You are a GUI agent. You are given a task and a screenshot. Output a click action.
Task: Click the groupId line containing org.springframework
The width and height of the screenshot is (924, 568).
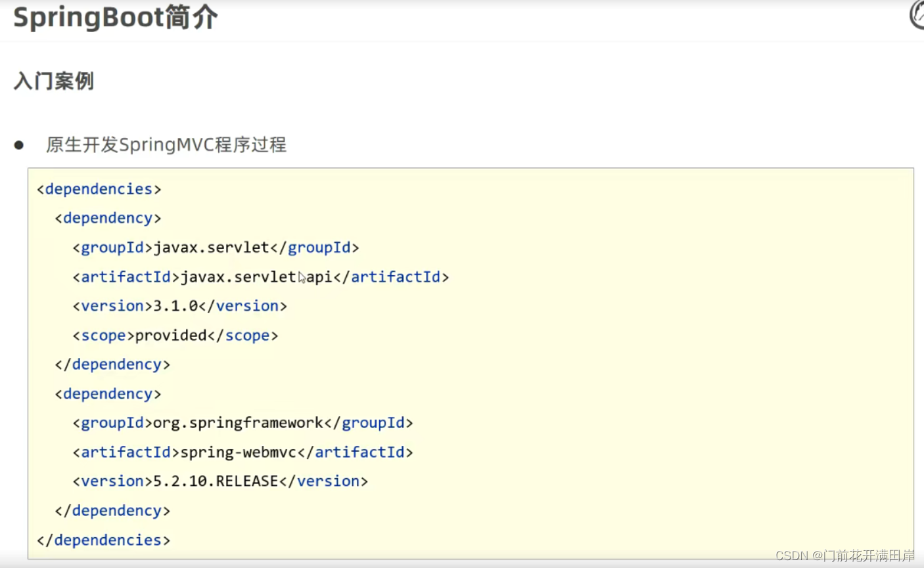click(x=243, y=423)
